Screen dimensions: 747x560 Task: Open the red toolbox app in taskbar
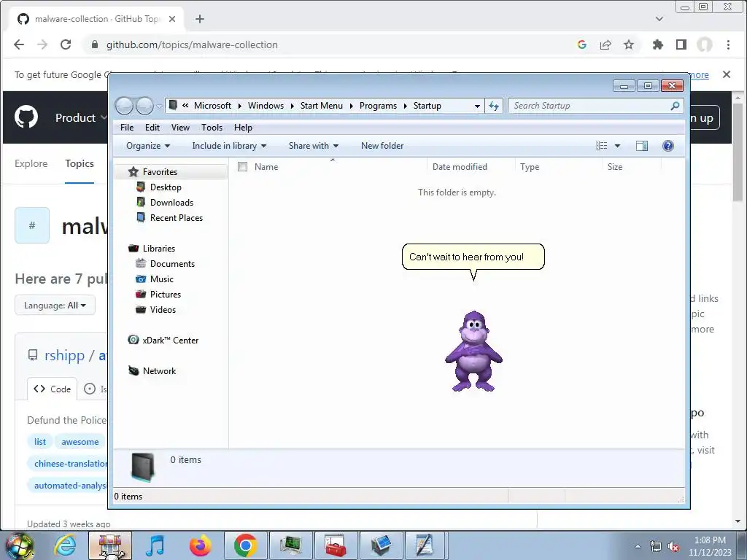(x=336, y=545)
